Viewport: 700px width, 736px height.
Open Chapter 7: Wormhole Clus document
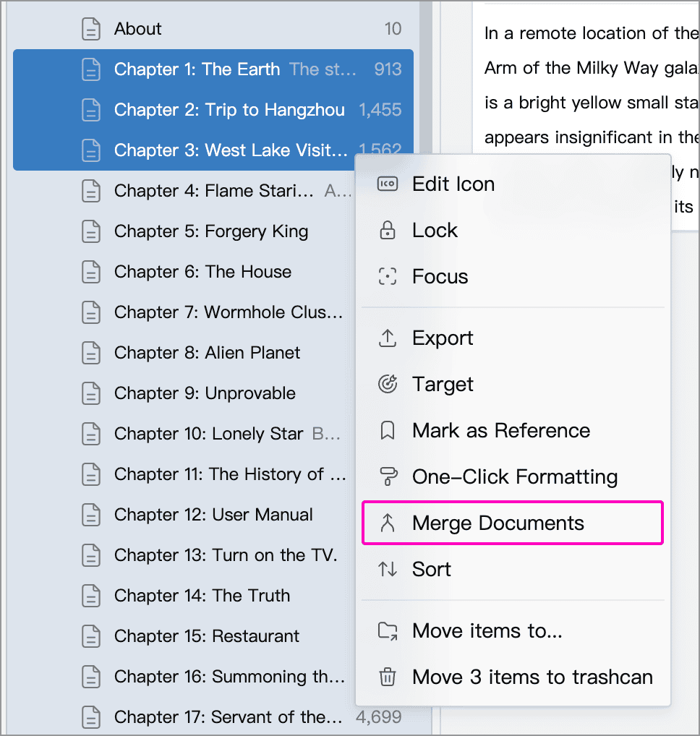click(x=184, y=312)
